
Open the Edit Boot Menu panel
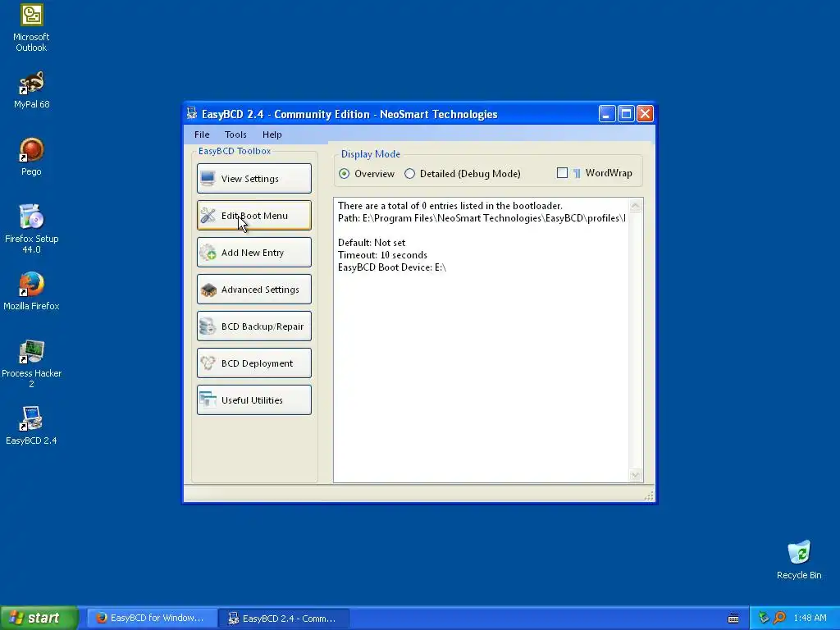coord(254,216)
